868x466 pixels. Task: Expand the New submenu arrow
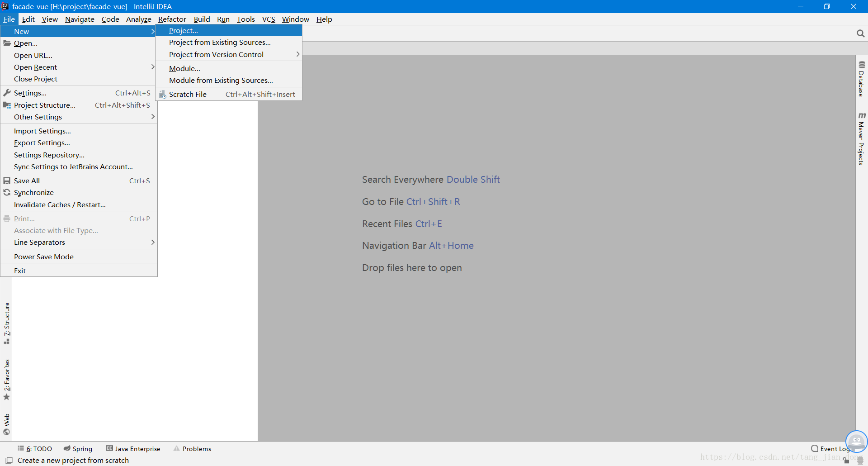(x=153, y=31)
